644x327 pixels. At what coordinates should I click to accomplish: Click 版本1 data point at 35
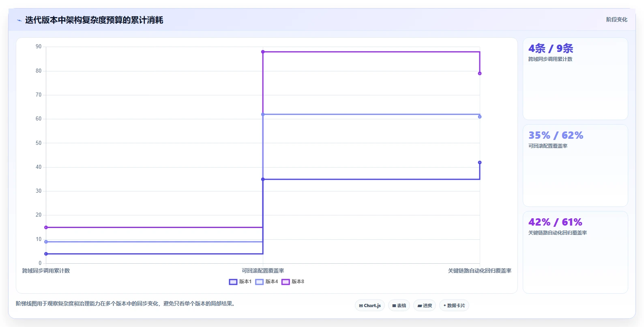tap(263, 179)
